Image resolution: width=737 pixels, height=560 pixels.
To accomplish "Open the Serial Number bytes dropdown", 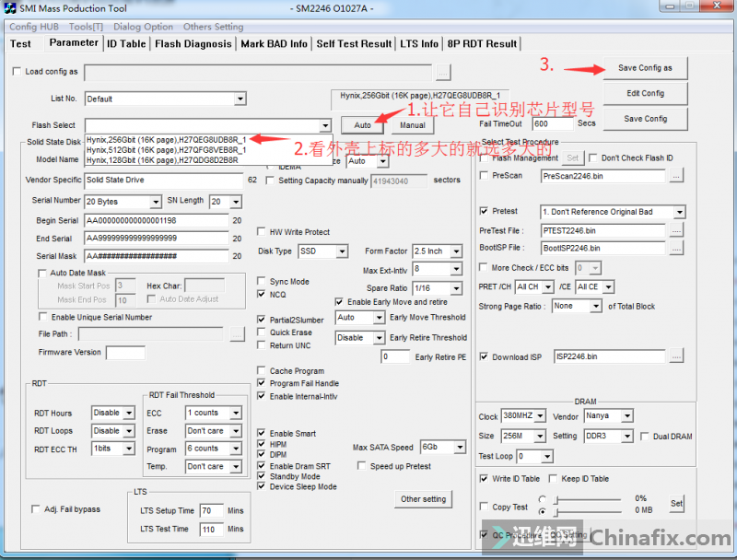I will tap(156, 202).
